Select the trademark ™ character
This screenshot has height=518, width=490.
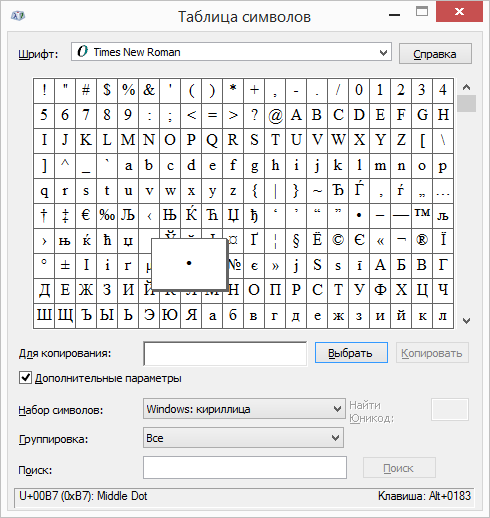pyautogui.click(x=422, y=216)
